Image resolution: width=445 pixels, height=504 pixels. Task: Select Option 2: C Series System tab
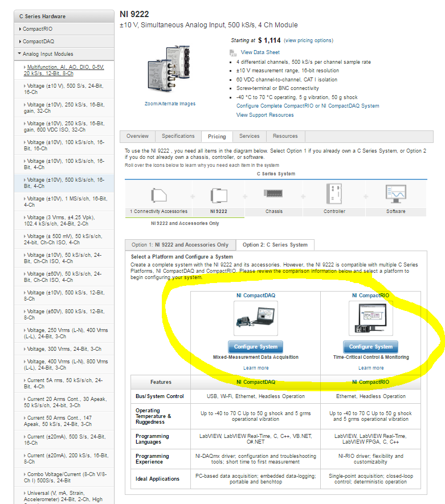(275, 245)
